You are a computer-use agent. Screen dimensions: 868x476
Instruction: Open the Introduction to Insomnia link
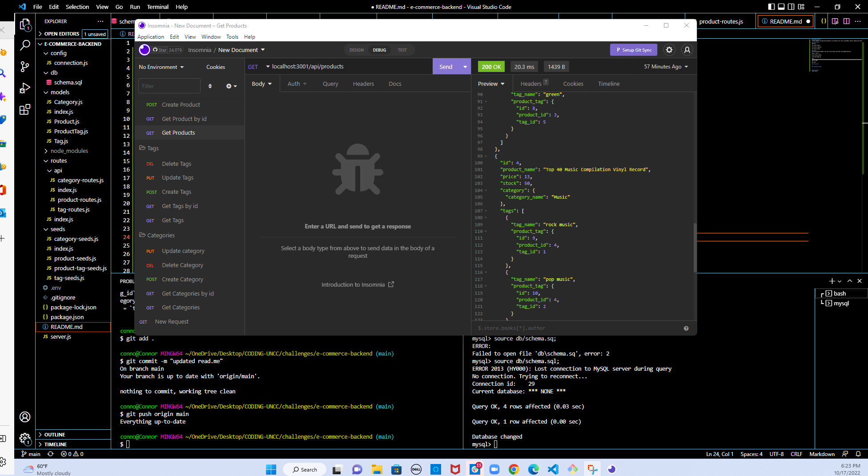click(x=353, y=284)
